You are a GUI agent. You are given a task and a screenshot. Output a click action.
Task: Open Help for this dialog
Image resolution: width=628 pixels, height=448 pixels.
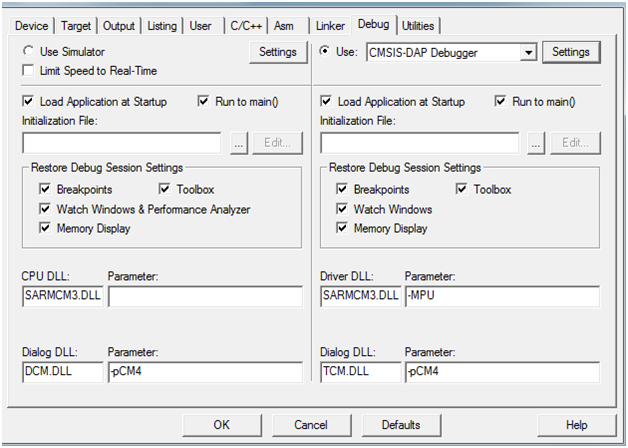click(576, 425)
